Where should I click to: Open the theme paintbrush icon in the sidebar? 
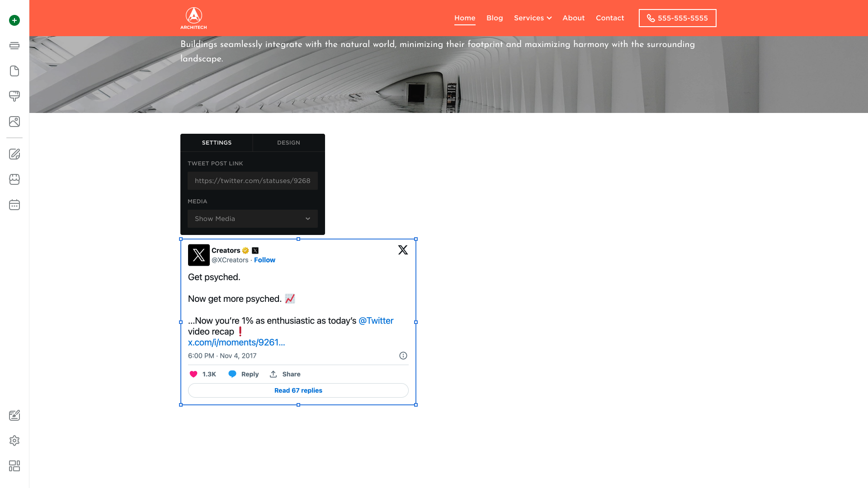point(14,96)
